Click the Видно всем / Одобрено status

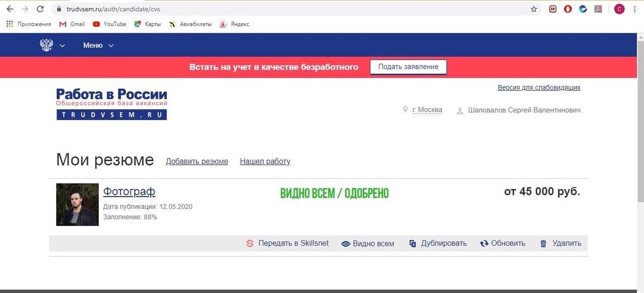pyautogui.click(x=334, y=193)
